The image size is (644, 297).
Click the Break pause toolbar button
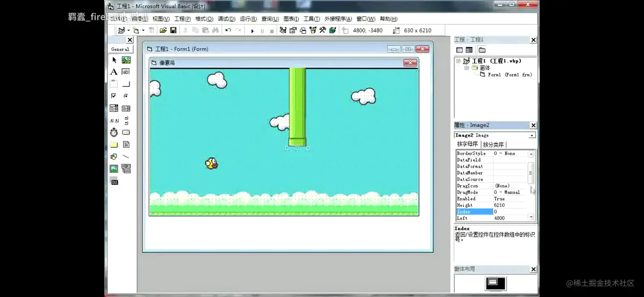(x=262, y=31)
